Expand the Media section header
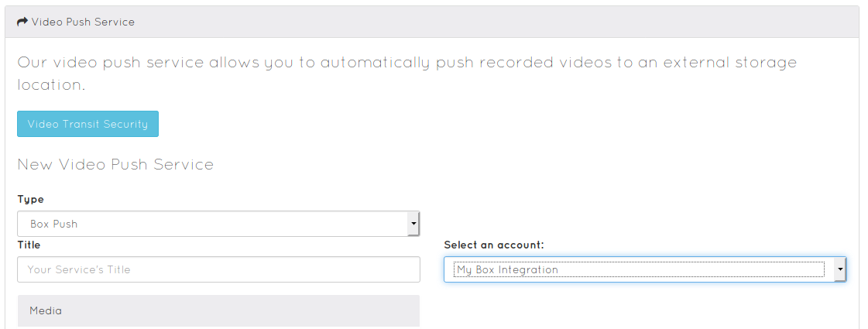This screenshot has height=329, width=868. [218, 310]
